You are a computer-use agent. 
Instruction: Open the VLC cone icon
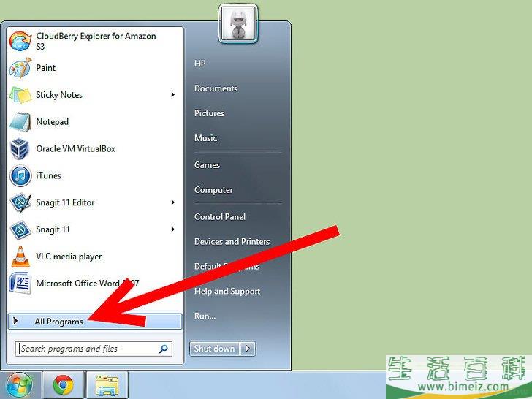tap(20, 256)
